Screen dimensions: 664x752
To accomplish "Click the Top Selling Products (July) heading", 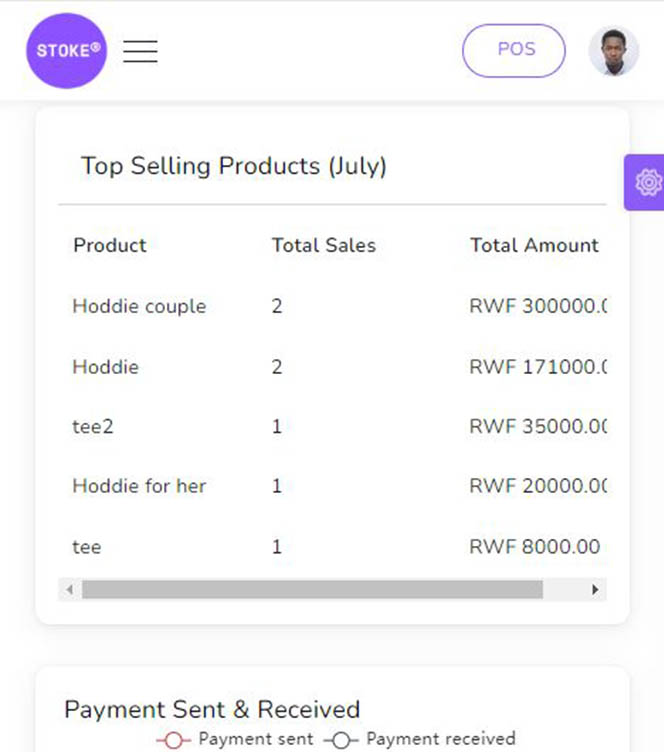I will click(x=233, y=166).
